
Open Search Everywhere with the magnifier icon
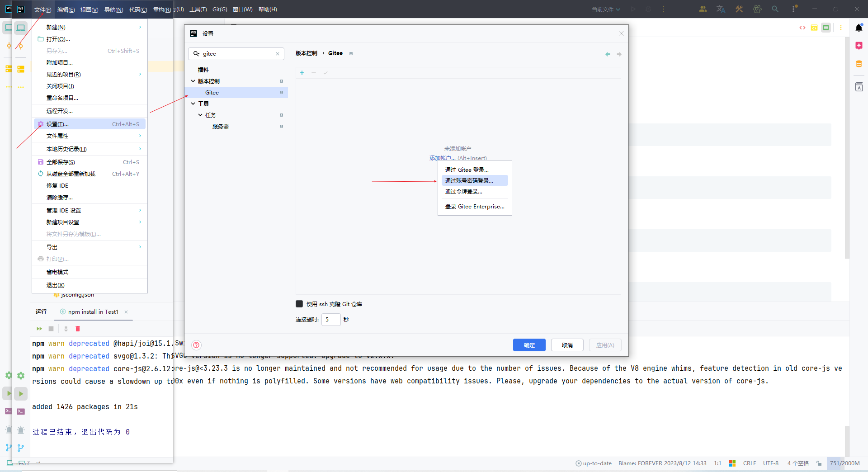point(775,9)
